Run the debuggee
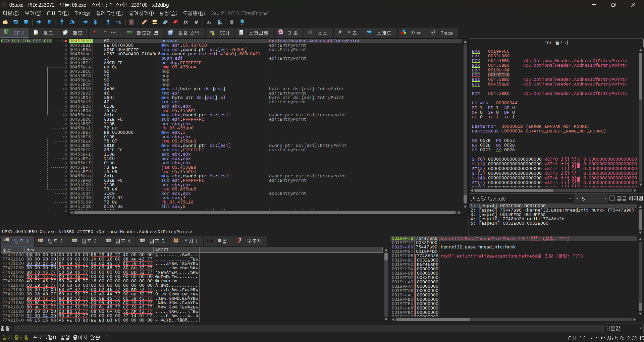The height and width of the screenshot is (342, 644). pyautogui.click(x=38, y=22)
